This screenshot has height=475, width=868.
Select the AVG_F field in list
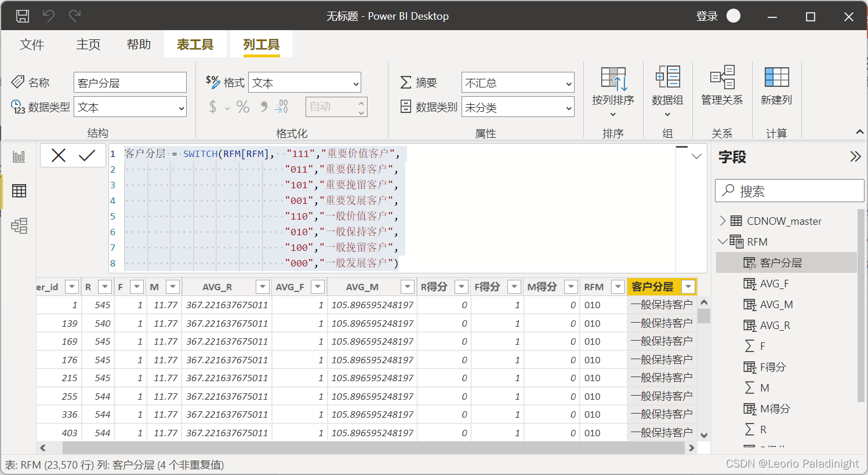786,283
